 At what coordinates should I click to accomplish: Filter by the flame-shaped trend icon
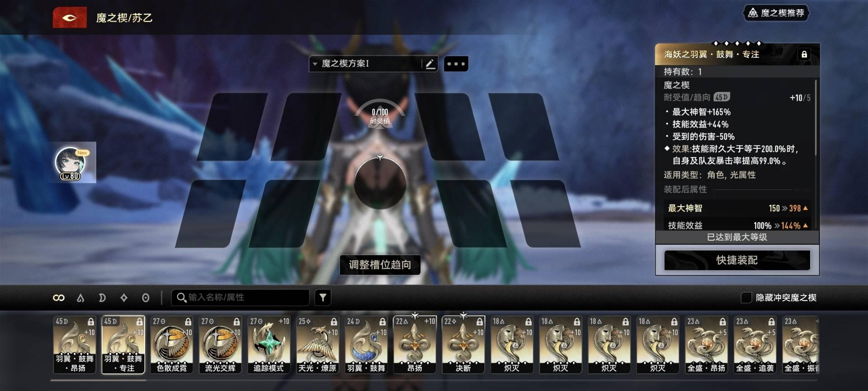pos(80,298)
